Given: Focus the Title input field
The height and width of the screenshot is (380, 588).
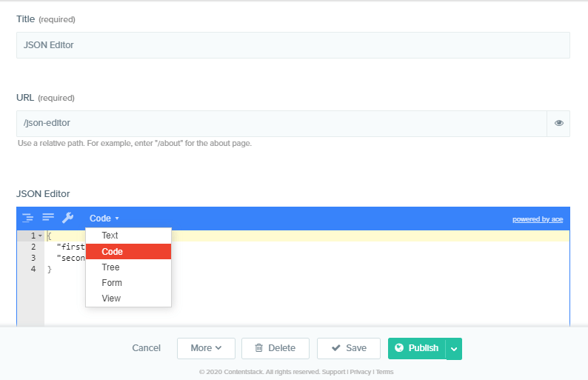Looking at the screenshot, I should (x=293, y=45).
